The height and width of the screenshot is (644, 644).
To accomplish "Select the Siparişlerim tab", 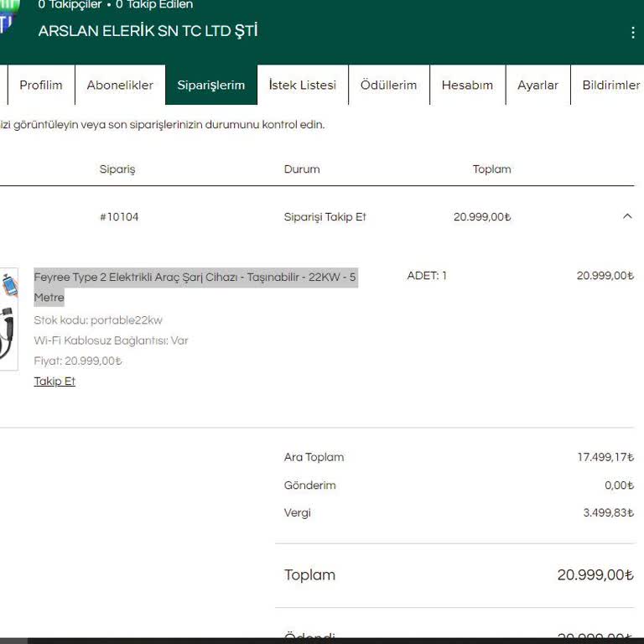I will [x=210, y=85].
